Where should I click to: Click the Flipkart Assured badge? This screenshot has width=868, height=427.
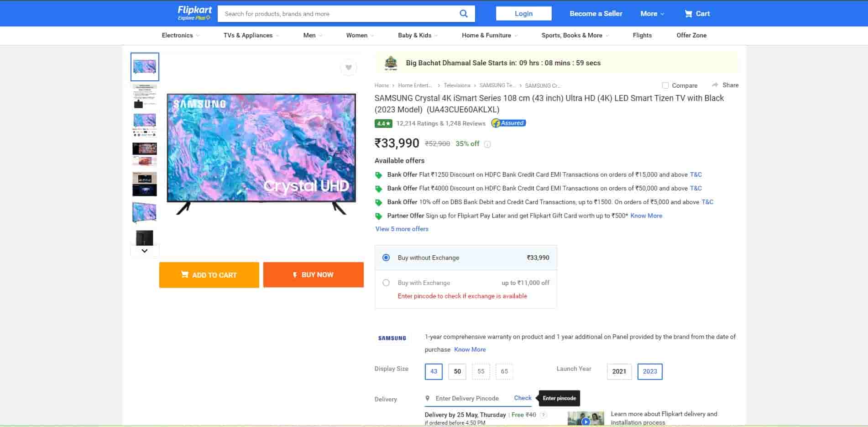point(508,123)
